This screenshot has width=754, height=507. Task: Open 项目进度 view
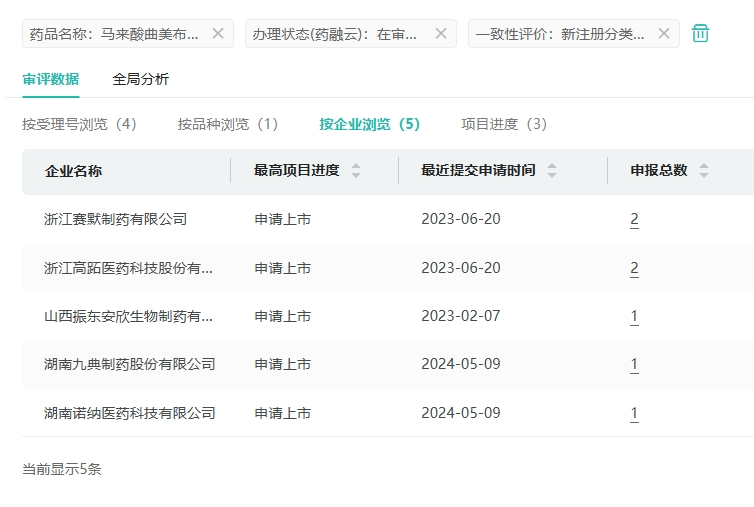[x=504, y=124]
